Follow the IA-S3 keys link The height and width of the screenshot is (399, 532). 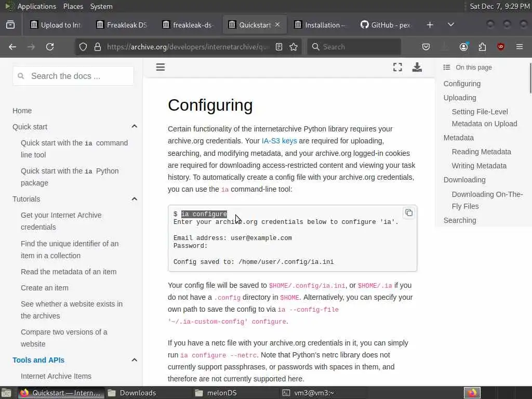[279, 141]
